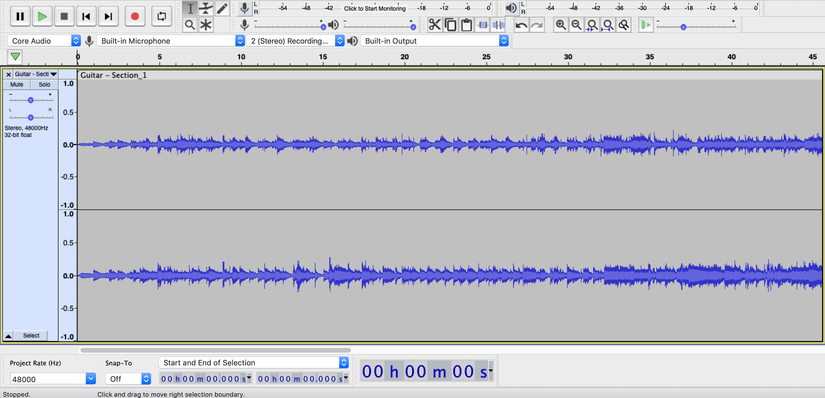Click the Play-at-Speed green button
The height and width of the screenshot is (398, 825).
646,25
